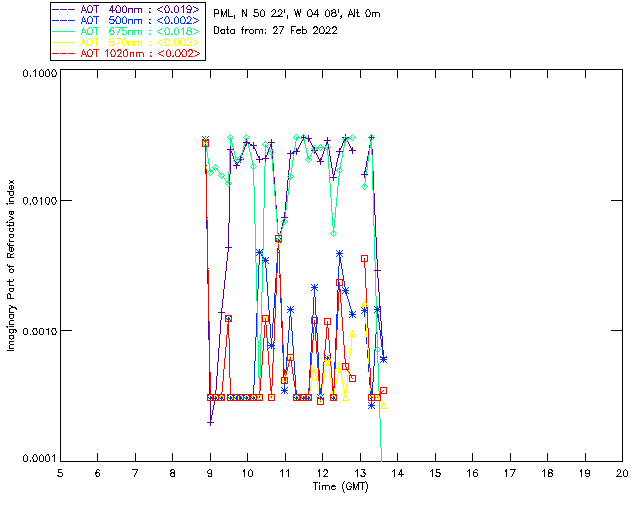
Task: Click the green diamond dip marker near 12.3 GMT
Action: pyautogui.click(x=334, y=232)
